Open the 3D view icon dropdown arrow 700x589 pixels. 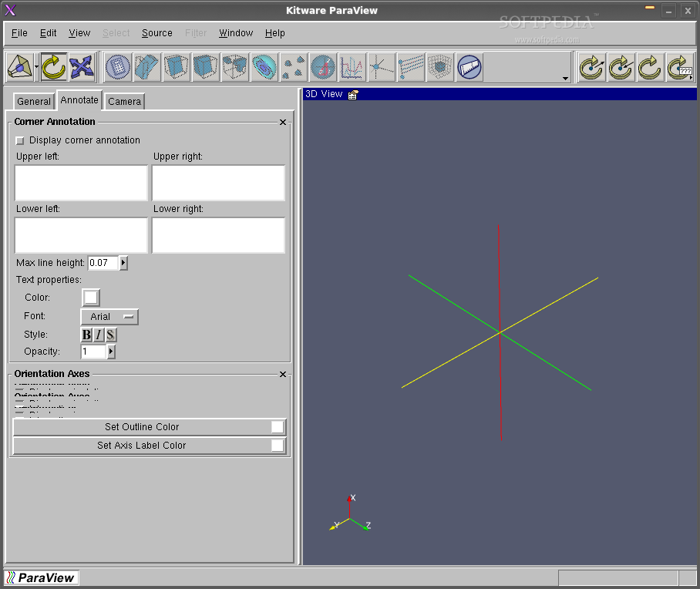click(36, 67)
